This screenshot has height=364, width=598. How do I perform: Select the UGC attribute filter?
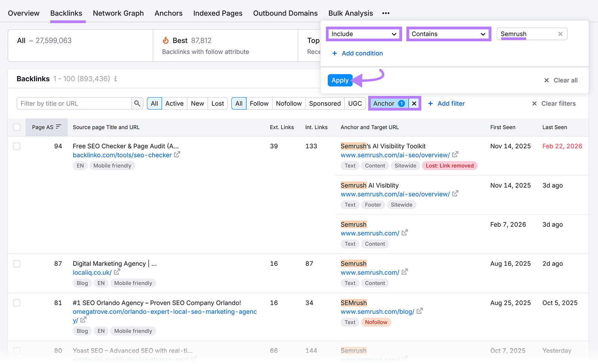(x=355, y=104)
